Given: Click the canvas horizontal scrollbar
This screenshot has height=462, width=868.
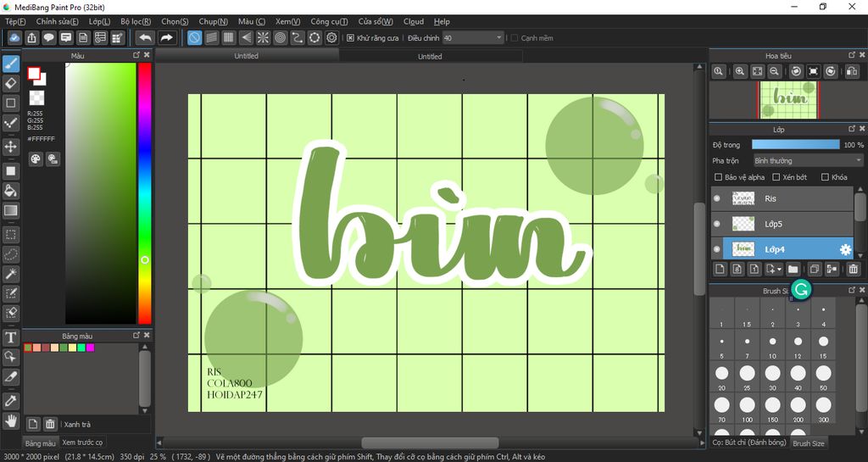Looking at the screenshot, I should tap(430, 443).
